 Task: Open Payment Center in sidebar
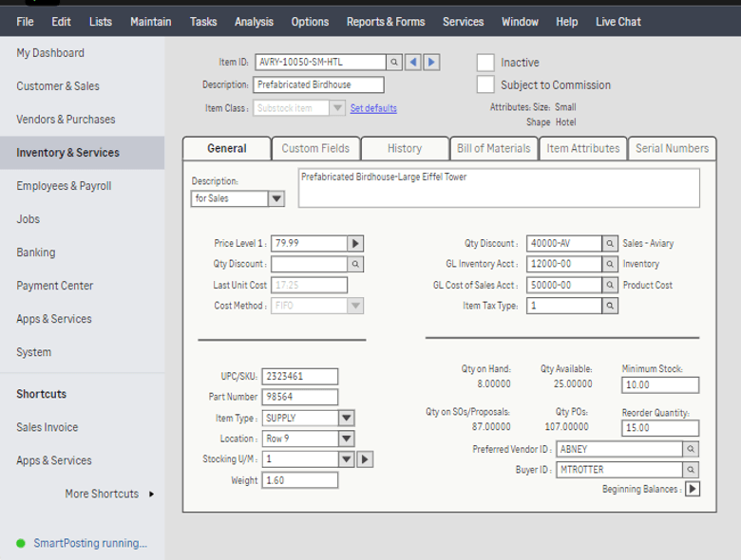tap(55, 286)
